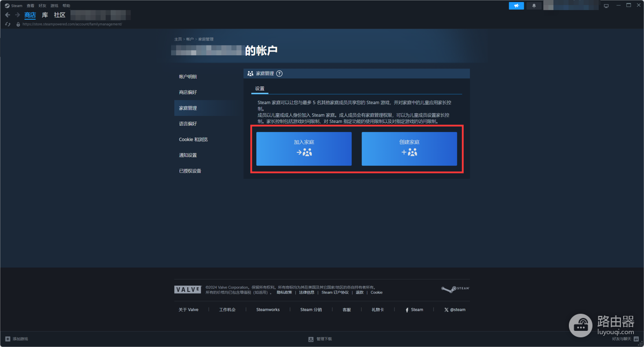Open the 游戏 menu
Screen dimensions: 644x347
(54, 6)
